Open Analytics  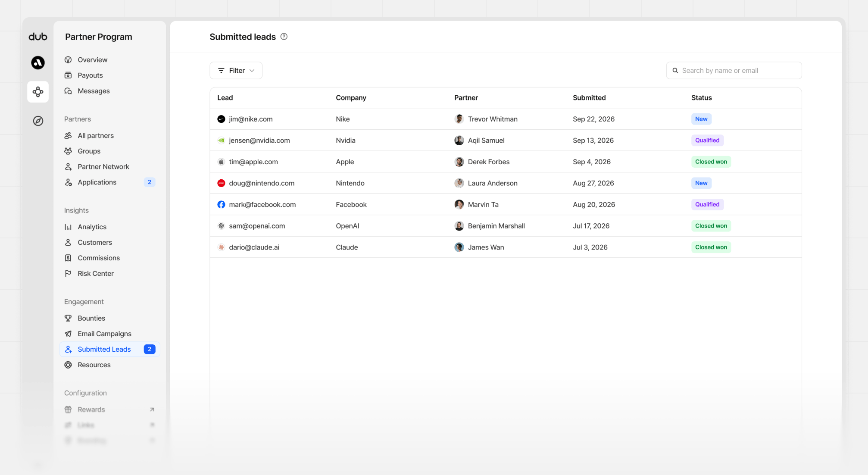pyautogui.click(x=110, y=227)
